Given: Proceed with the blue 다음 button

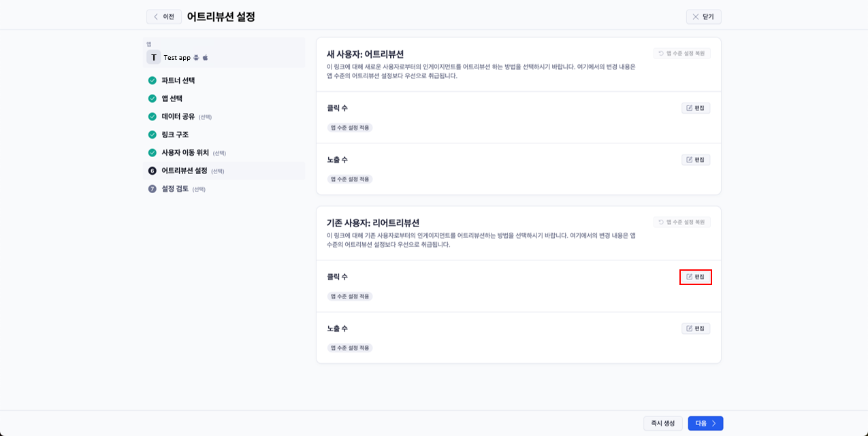Looking at the screenshot, I should (705, 423).
